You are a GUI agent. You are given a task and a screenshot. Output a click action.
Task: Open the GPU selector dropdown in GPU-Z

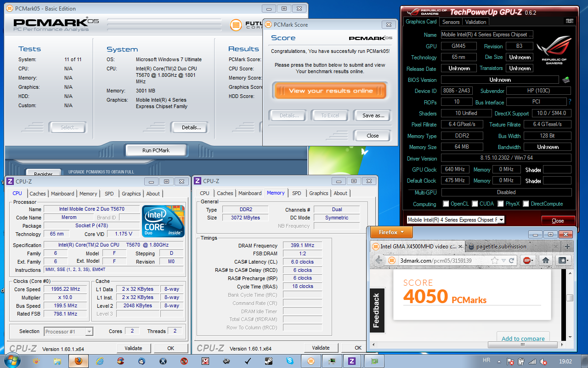501,220
